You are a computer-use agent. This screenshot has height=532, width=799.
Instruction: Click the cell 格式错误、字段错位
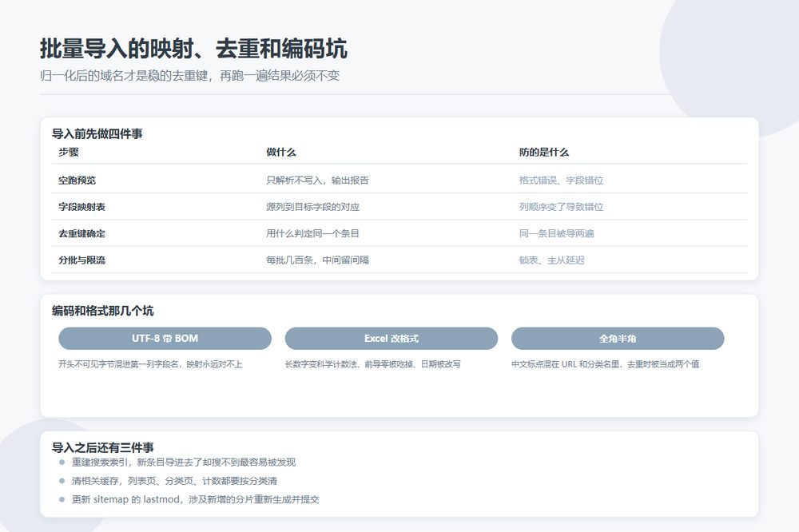click(561, 180)
